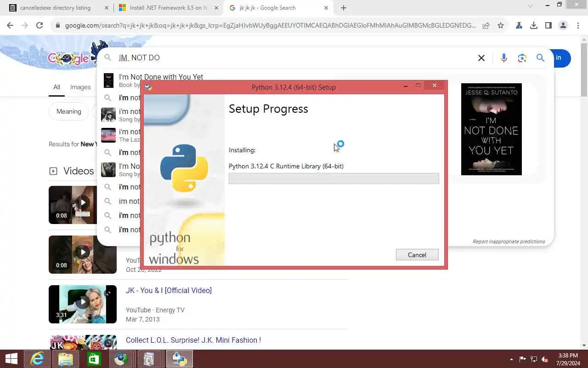Open a new Chrome tab
This screenshot has width=588, height=368.
coord(344,8)
